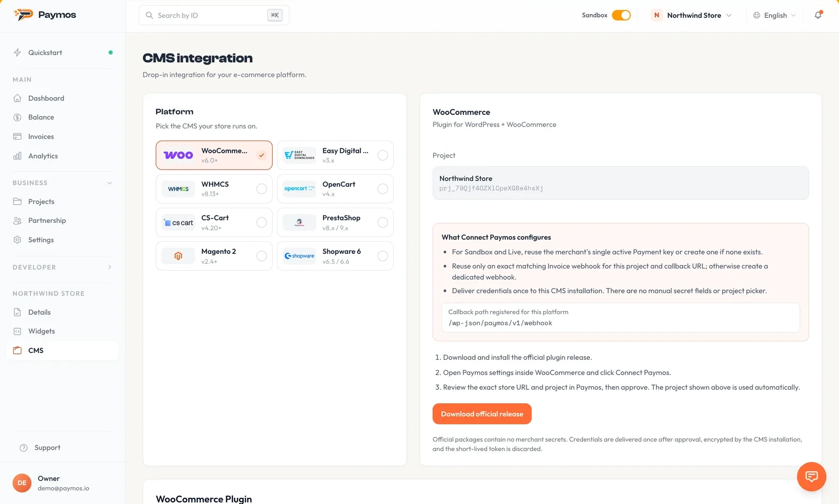
Task: Open the Invoices menu item
Action: tap(62, 136)
